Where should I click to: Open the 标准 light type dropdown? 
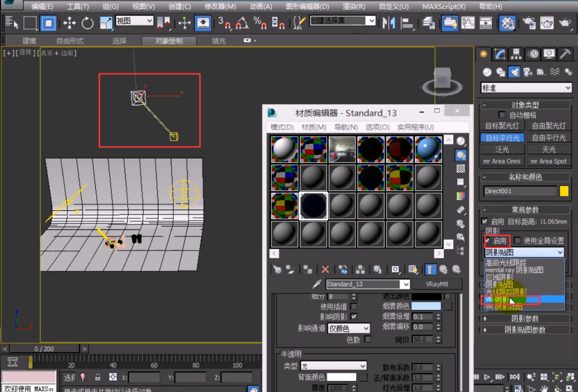coord(527,88)
